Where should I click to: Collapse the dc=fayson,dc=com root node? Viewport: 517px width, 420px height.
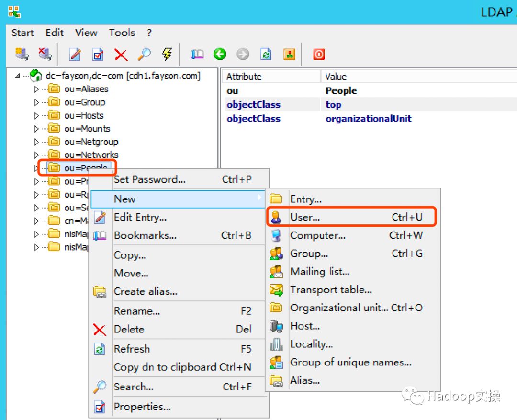[18, 76]
